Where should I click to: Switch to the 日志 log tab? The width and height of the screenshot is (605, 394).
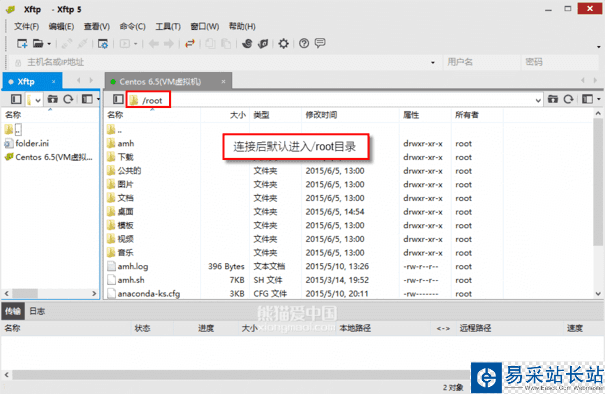coord(37,311)
